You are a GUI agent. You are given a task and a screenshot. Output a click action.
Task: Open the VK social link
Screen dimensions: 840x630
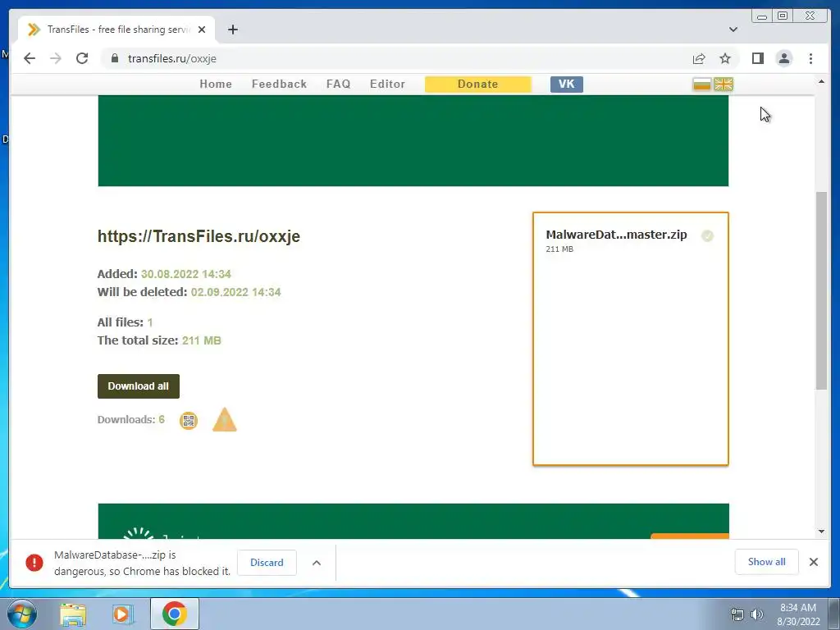[566, 84]
